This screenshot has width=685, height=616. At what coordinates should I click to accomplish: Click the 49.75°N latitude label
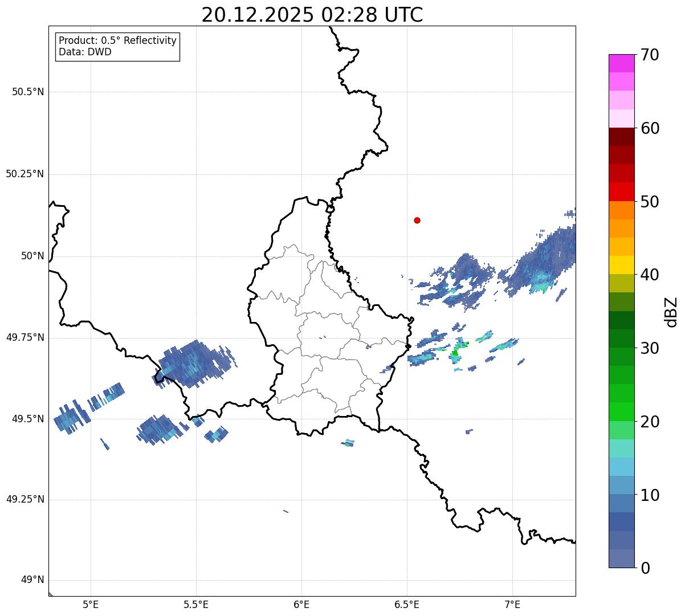pos(25,338)
